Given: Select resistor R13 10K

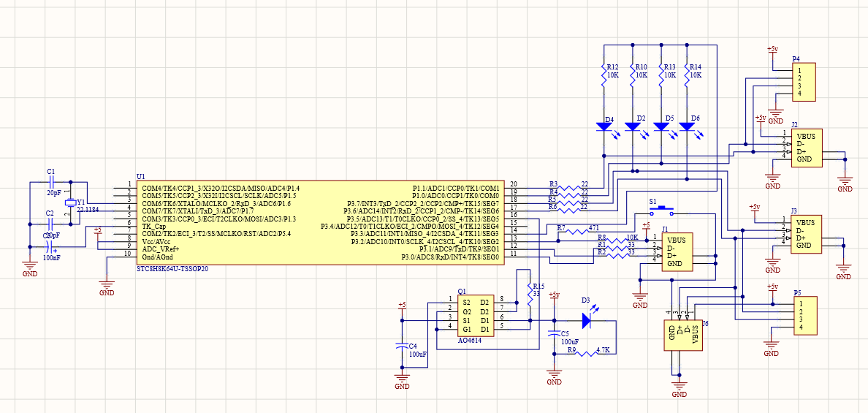Looking at the screenshot, I should (x=661, y=75).
